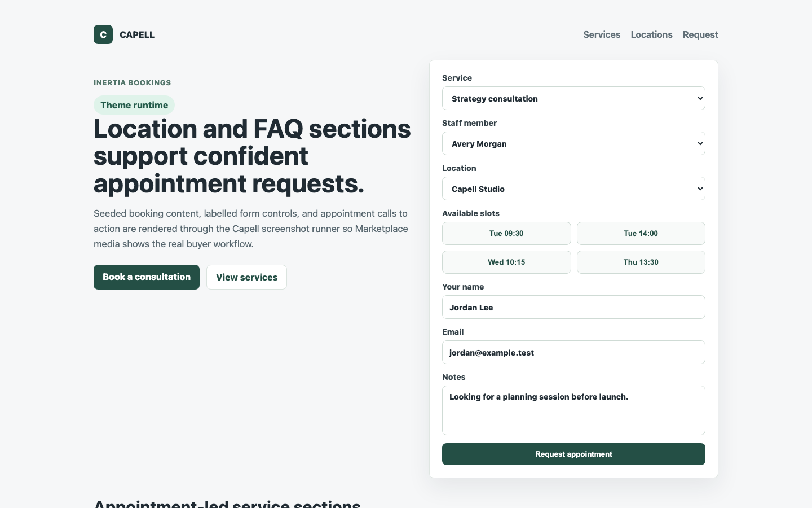The width and height of the screenshot is (812, 508).
Task: Submit with the Request appointment button
Action: [x=573, y=454]
